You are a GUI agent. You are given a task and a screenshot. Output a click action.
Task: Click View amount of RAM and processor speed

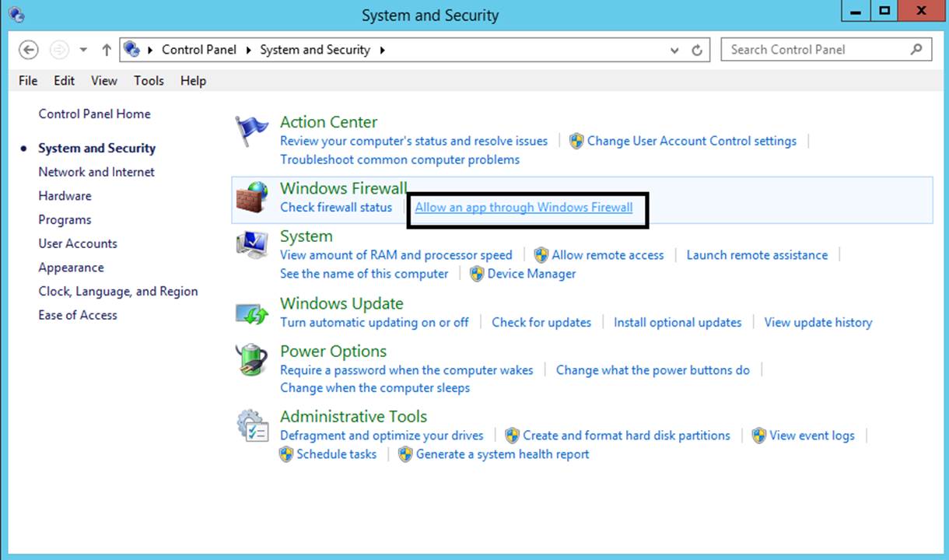click(x=396, y=255)
